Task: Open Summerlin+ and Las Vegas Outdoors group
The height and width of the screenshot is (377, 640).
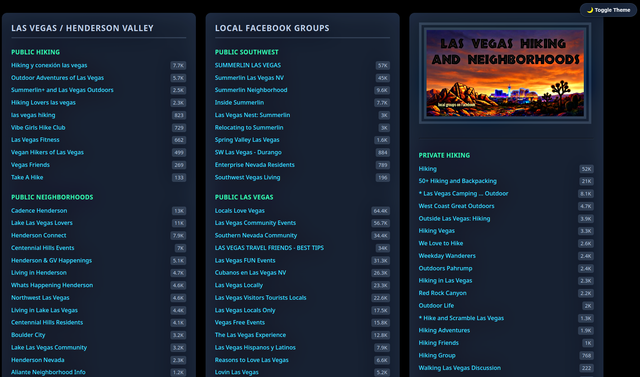Action: pos(62,90)
